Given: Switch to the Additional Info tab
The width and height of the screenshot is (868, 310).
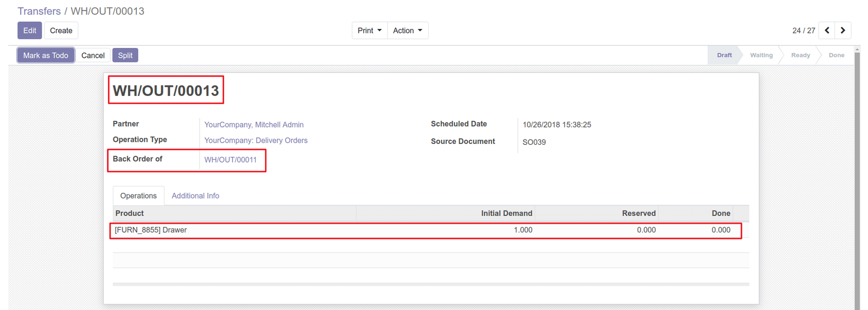Looking at the screenshot, I should coord(195,196).
